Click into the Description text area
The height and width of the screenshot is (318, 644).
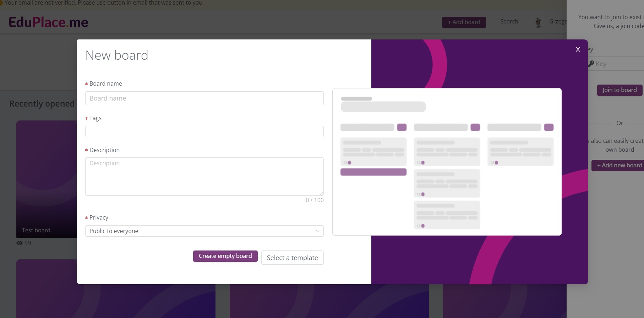coord(204,176)
